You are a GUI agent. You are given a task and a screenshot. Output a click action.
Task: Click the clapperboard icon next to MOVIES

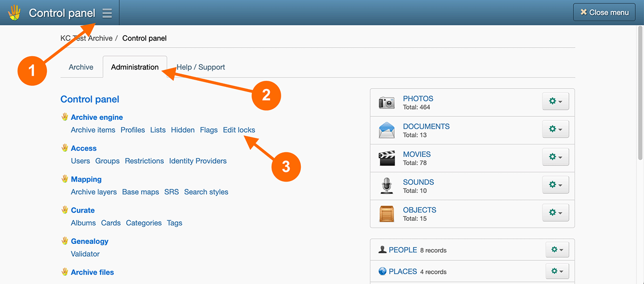386,158
